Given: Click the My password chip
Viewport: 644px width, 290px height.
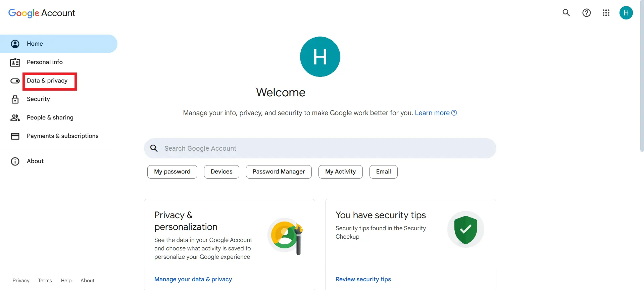Looking at the screenshot, I should (172, 172).
